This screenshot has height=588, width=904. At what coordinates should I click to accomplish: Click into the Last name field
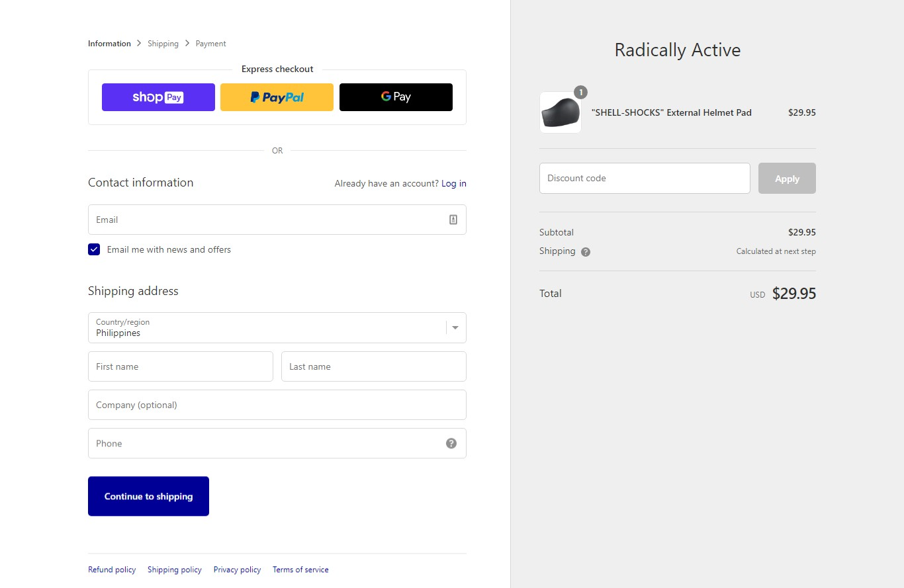pos(373,366)
